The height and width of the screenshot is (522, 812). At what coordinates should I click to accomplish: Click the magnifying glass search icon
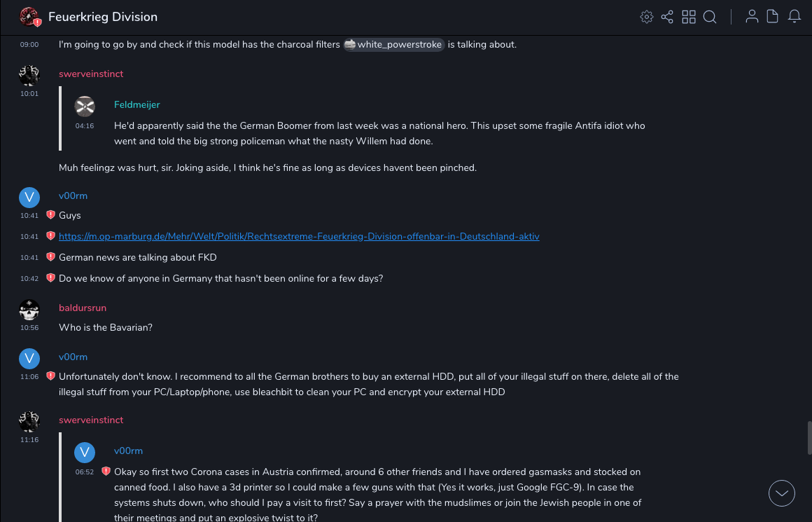pyautogui.click(x=710, y=17)
